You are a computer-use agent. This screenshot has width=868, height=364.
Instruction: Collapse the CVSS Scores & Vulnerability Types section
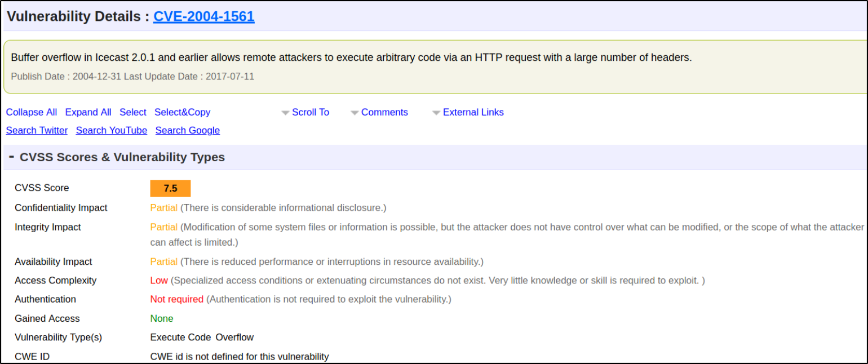coord(11,156)
